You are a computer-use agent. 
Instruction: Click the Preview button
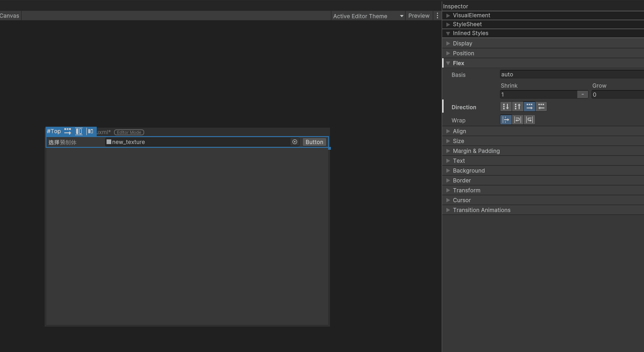click(x=419, y=15)
